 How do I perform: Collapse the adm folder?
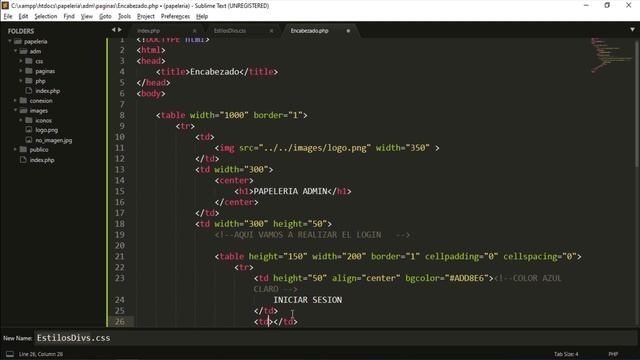click(16, 51)
